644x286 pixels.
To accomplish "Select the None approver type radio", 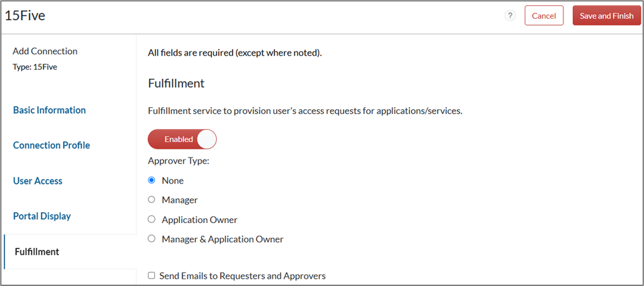I will 152,180.
